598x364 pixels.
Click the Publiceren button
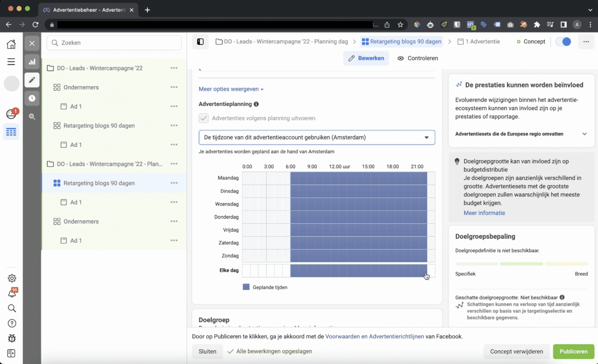573,351
